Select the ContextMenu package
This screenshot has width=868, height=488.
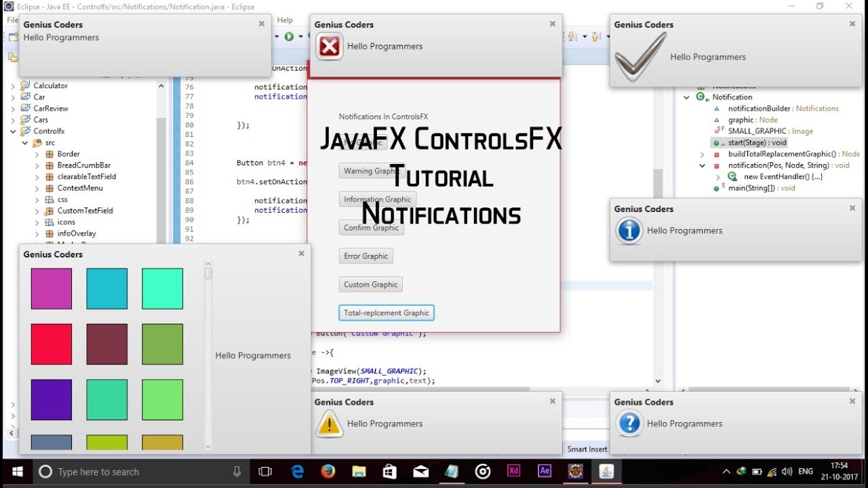pos(80,188)
